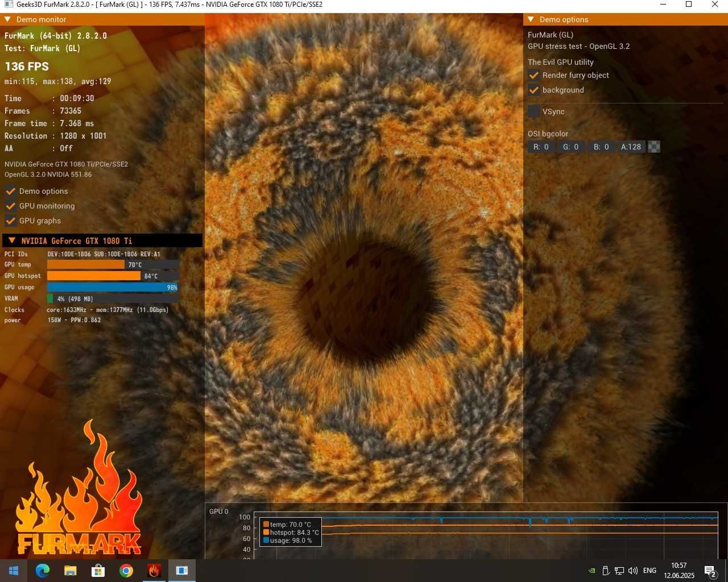Click the GPU temp 70°C bar
The width and height of the screenshot is (728, 582).
click(113, 265)
